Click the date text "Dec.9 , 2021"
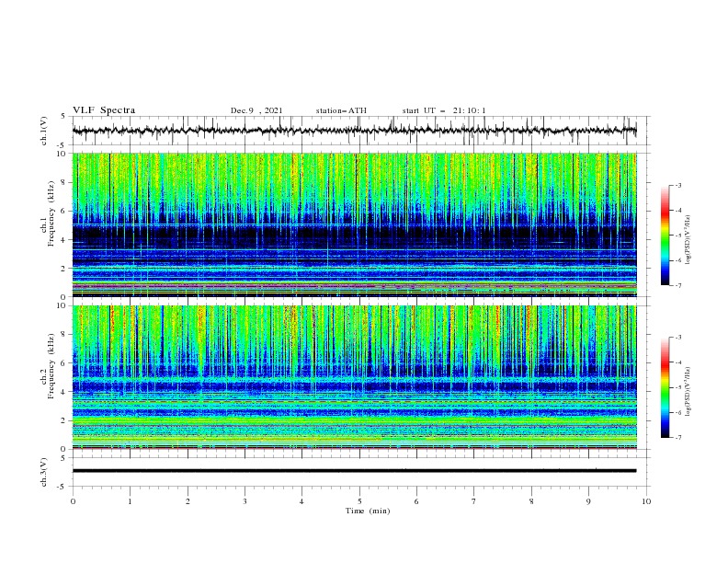 [x=256, y=110]
